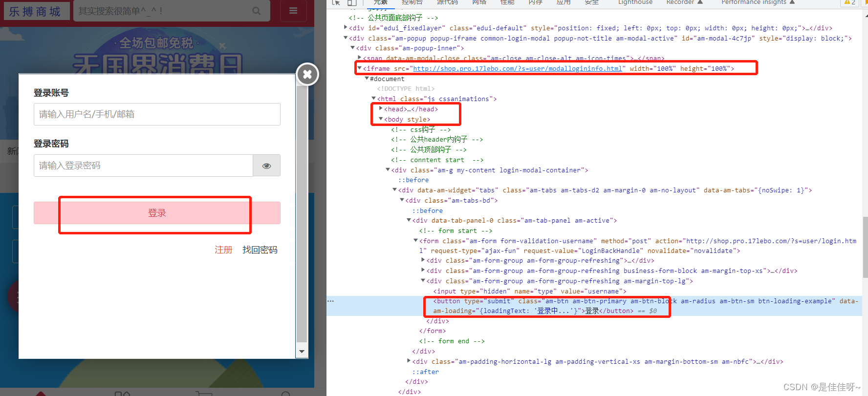Open the 应用 (Application) DevTools tab

tap(564, 2)
